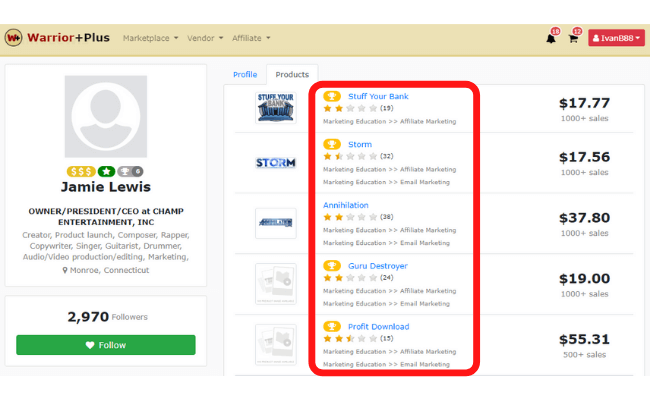
Task: Click the (32) review count for Storm
Action: click(387, 157)
